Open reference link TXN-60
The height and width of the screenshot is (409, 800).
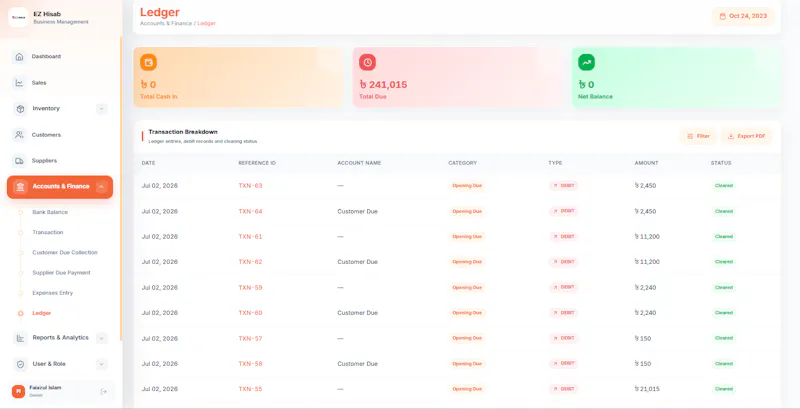click(251, 313)
